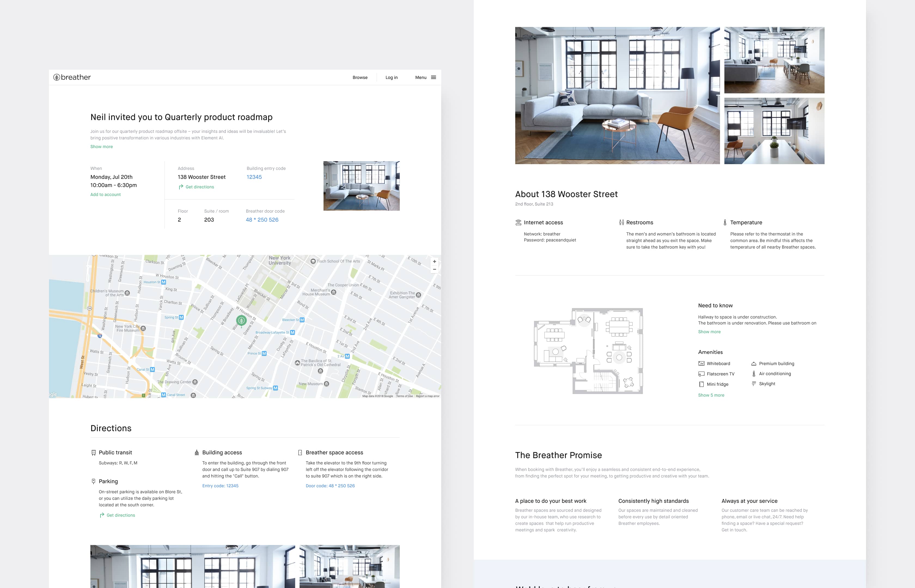Click the Breather space access door icon
Viewport: 915px width, 588px height.
pyautogui.click(x=300, y=452)
